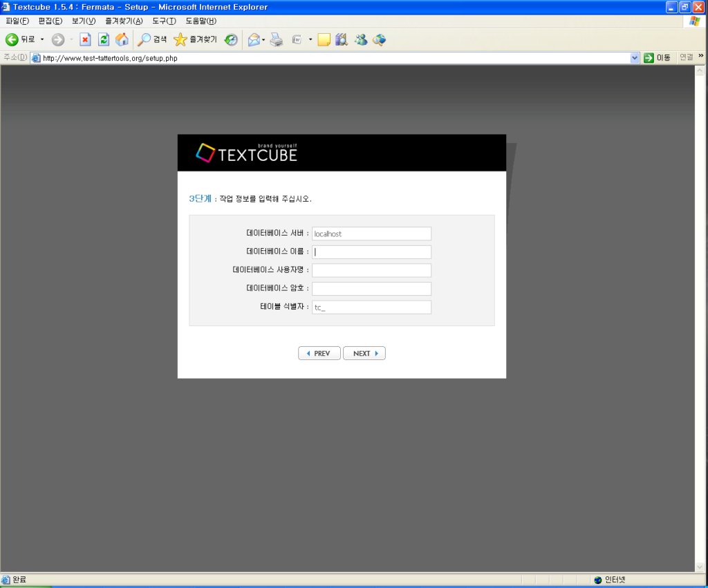Screen dimensions: 708x588
Task: Click the NEXT button
Action: click(x=364, y=353)
